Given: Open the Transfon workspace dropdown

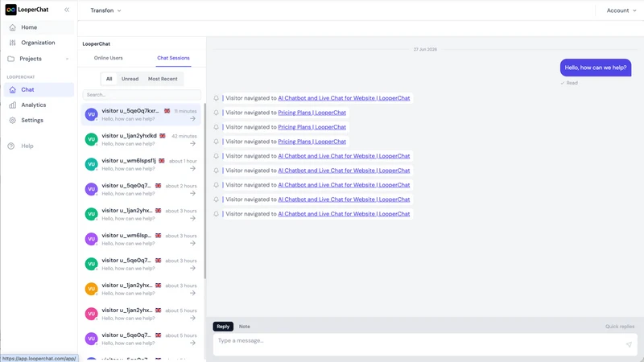Looking at the screenshot, I should pyautogui.click(x=105, y=10).
